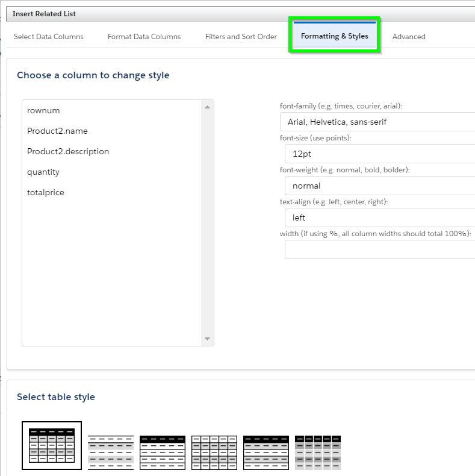Edit the font-size 12pt field
Screen dimensions: 475x476
[x=380, y=154]
